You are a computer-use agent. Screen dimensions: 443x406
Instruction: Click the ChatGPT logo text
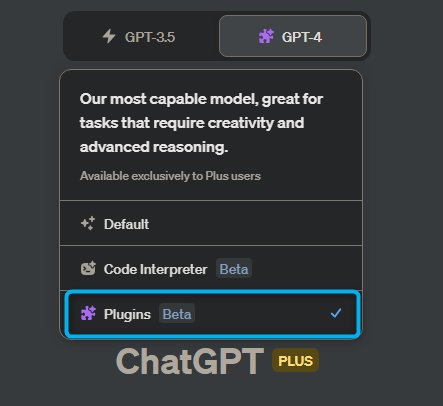click(x=190, y=361)
